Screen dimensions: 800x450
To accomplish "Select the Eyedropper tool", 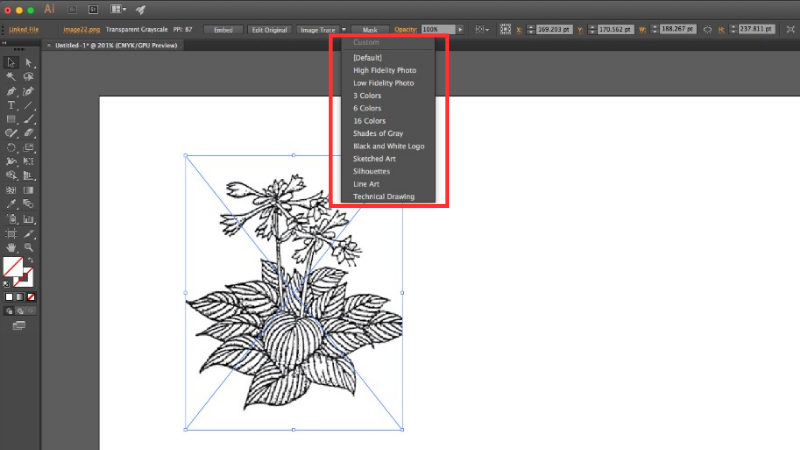I will coord(11,204).
